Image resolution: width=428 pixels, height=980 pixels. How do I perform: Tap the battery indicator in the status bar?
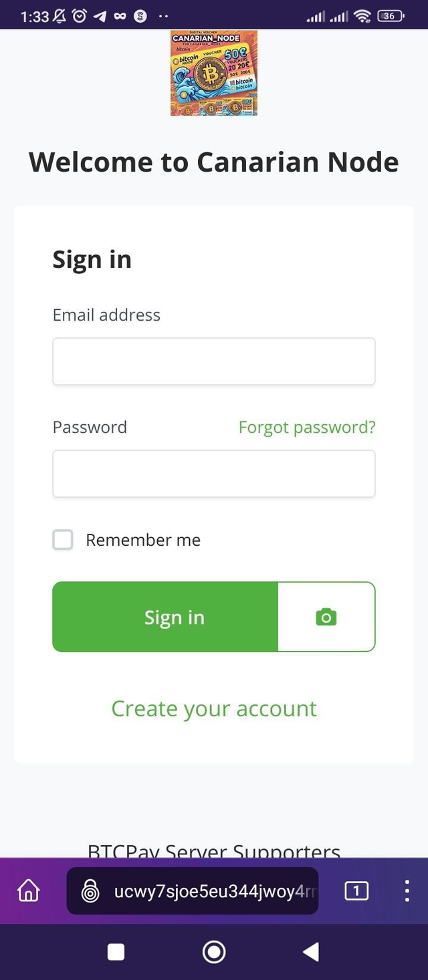389,15
